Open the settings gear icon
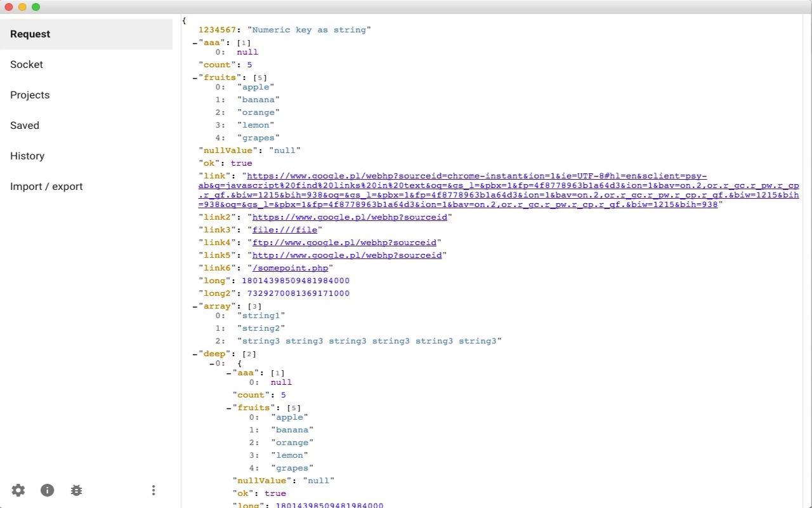 pyautogui.click(x=18, y=490)
